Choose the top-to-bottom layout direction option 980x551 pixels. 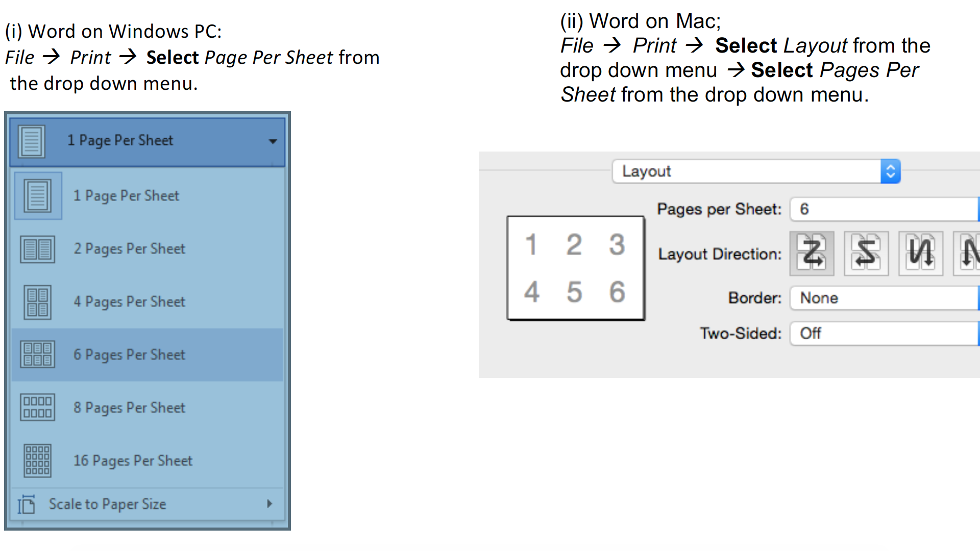pyautogui.click(x=920, y=253)
